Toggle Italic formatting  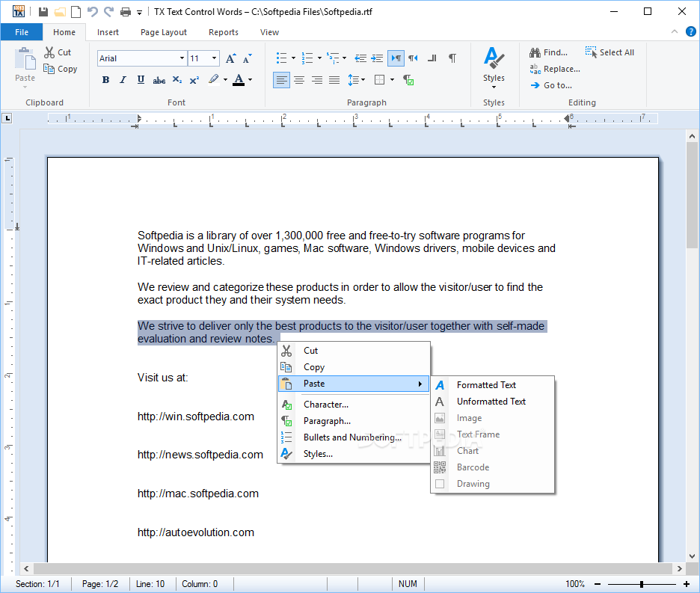123,80
